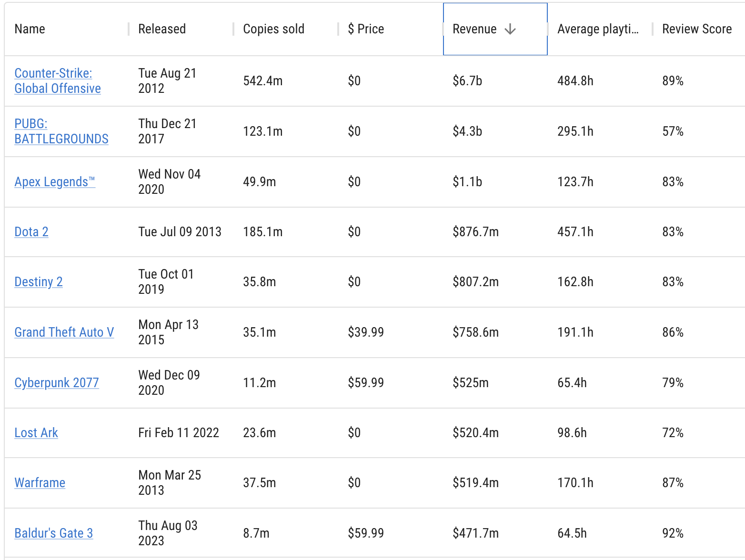This screenshot has height=560, width=745.
Task: Open the Counter-Strike: Global Offensive link
Action: coord(58,81)
